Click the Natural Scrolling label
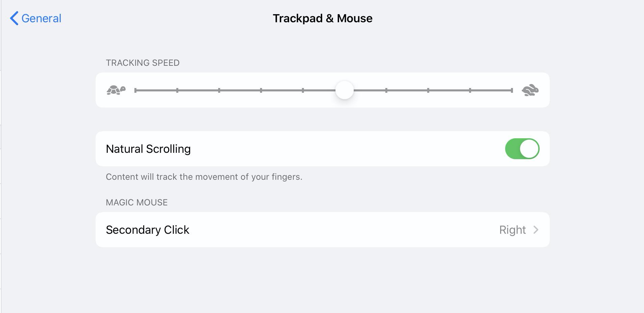 coord(148,149)
